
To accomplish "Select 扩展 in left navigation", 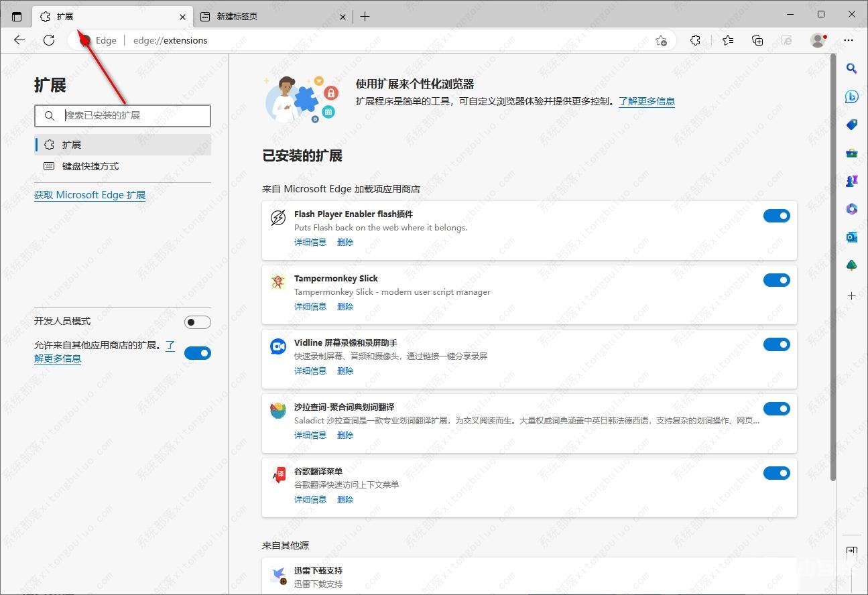I will [123, 145].
